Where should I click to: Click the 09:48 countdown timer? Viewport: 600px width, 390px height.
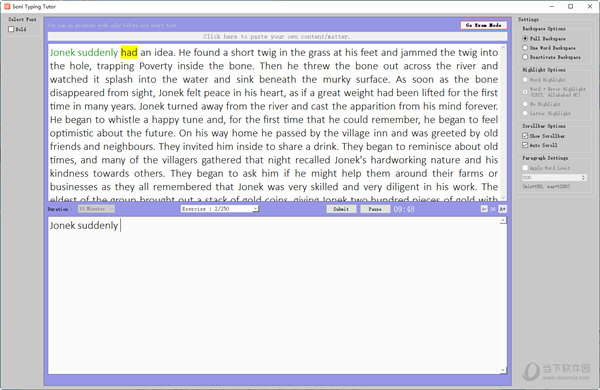[x=404, y=209]
